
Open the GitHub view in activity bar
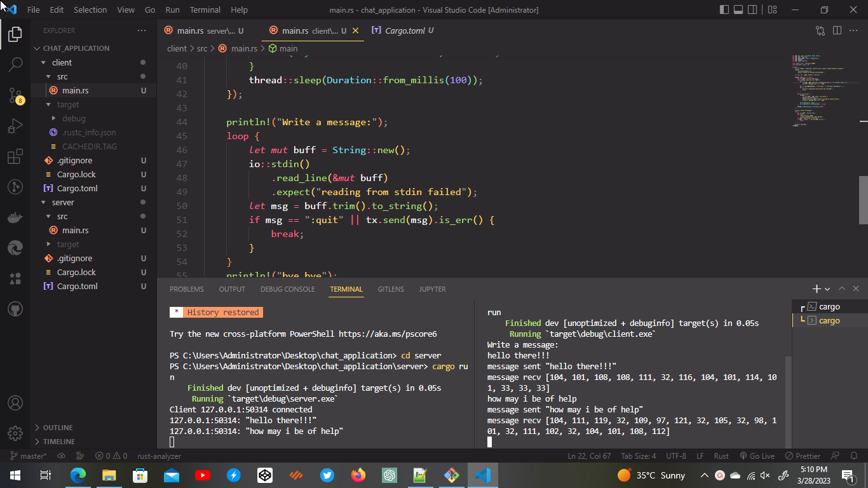pyautogui.click(x=15, y=309)
